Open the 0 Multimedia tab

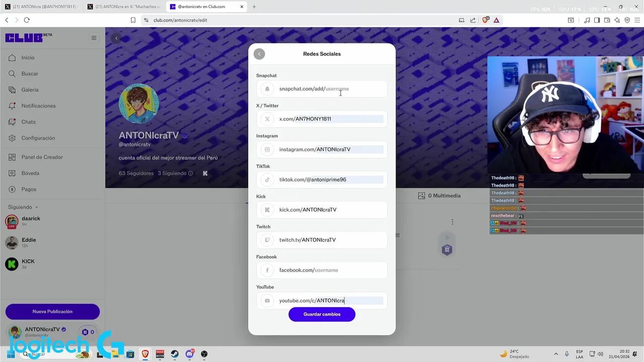point(439,196)
